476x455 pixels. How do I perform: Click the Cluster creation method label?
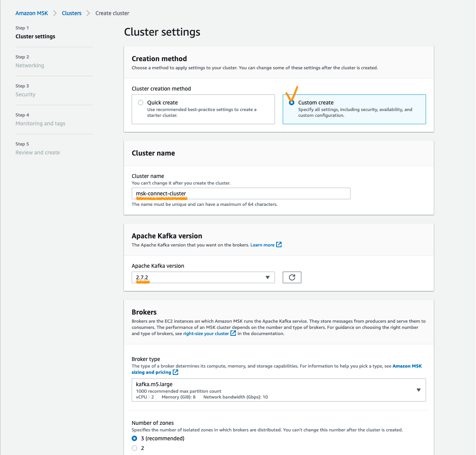161,89
